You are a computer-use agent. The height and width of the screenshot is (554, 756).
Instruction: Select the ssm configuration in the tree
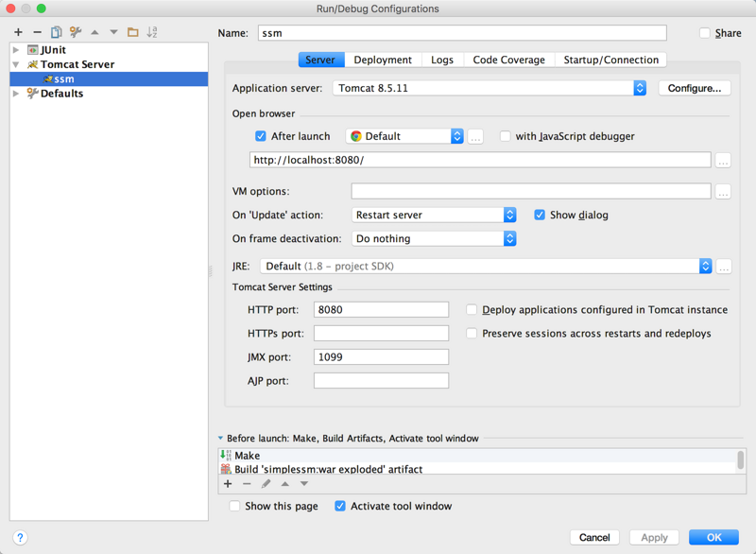[109, 79]
